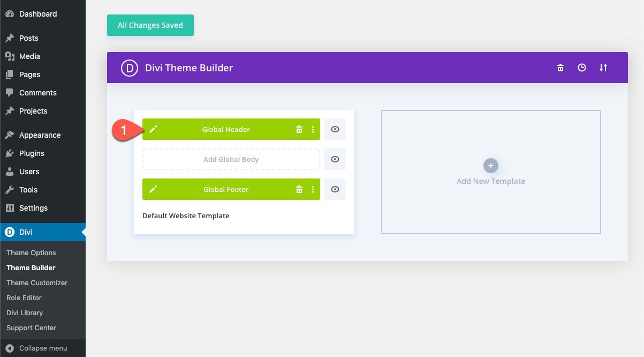The height and width of the screenshot is (357, 644).
Task: Open the Global Footer three-dot options menu
Action: [313, 189]
